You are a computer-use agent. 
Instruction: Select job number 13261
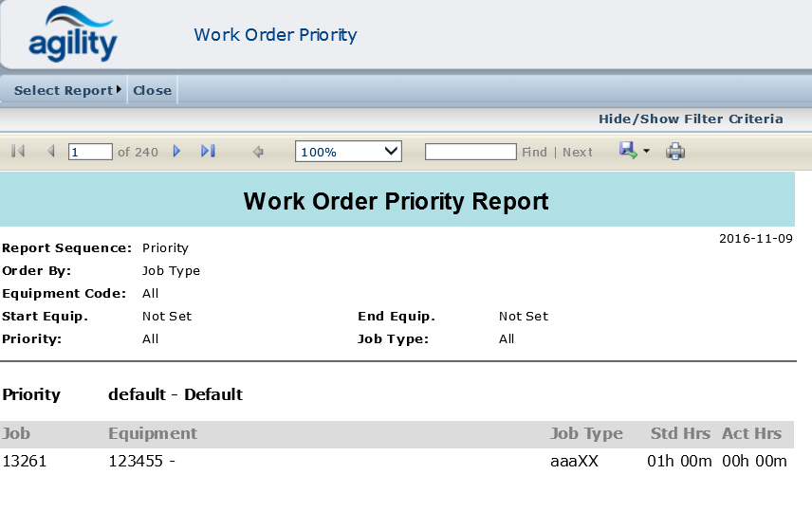[x=25, y=462]
